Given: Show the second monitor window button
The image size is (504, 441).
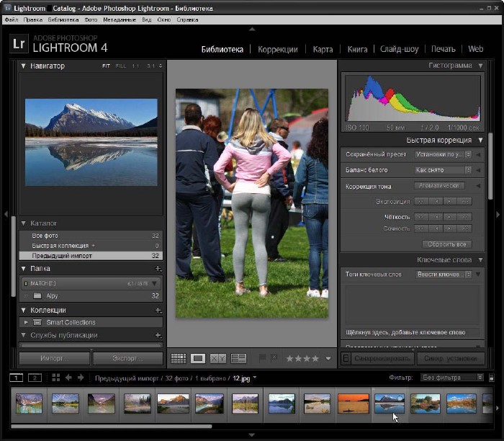Looking at the screenshot, I should click(34, 378).
